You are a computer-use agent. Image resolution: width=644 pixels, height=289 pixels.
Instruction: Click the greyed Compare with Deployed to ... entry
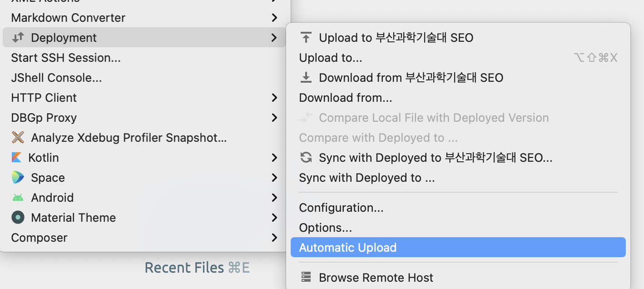coord(458,138)
